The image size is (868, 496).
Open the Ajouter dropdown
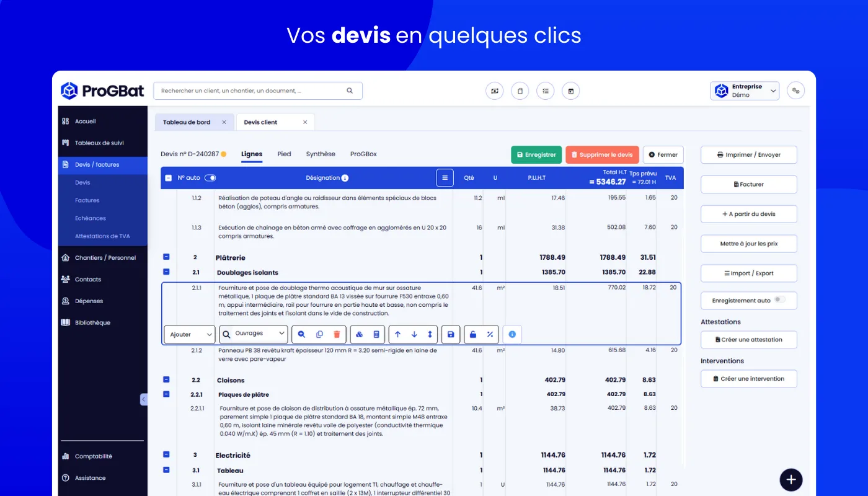tap(190, 334)
